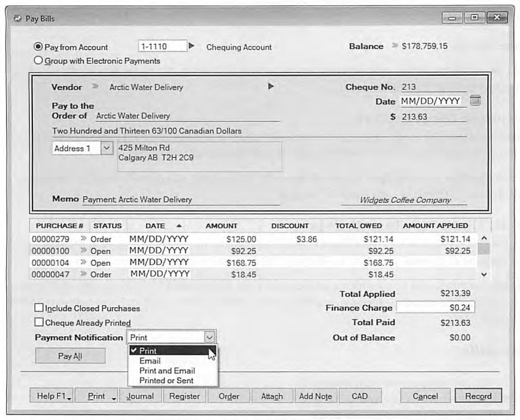The image size is (520, 420).
Task: Click the account number field 1-1110
Action: point(162,46)
